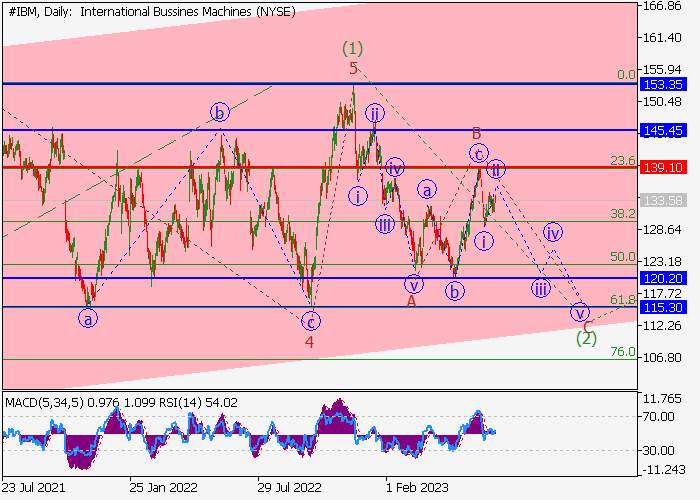Click the 150.48 price axis value

tap(662, 101)
